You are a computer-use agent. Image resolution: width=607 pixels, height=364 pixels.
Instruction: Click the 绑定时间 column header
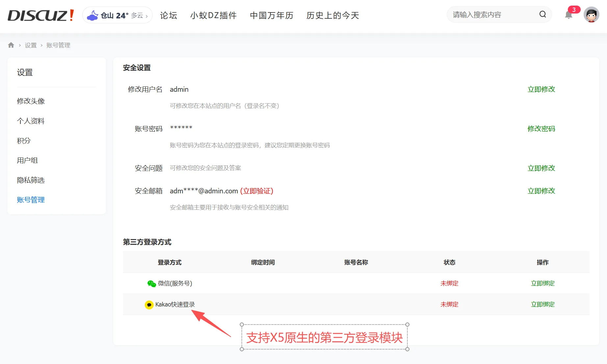[263, 262]
